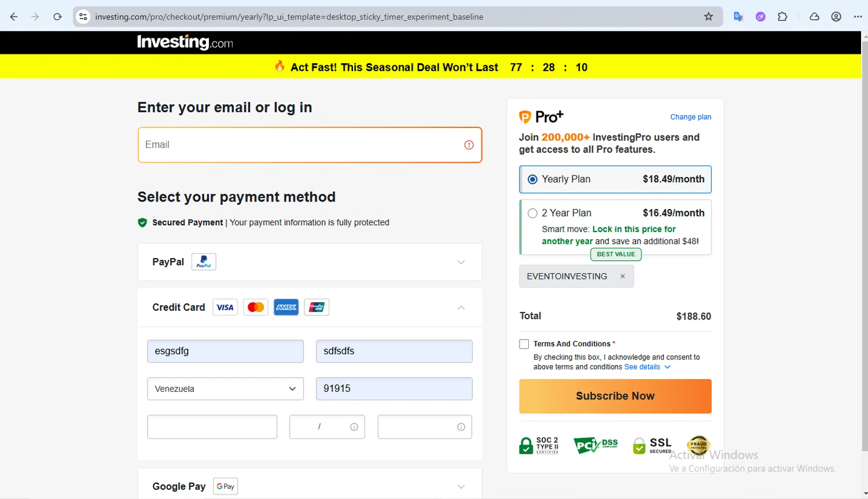Remove the EVENTOINVESTING coupon code

pos(623,276)
